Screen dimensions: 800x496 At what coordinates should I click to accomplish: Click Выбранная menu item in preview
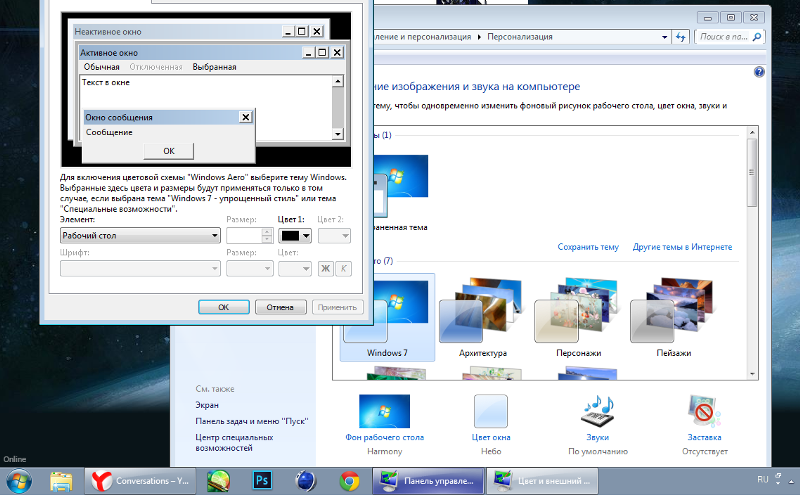pos(214,67)
